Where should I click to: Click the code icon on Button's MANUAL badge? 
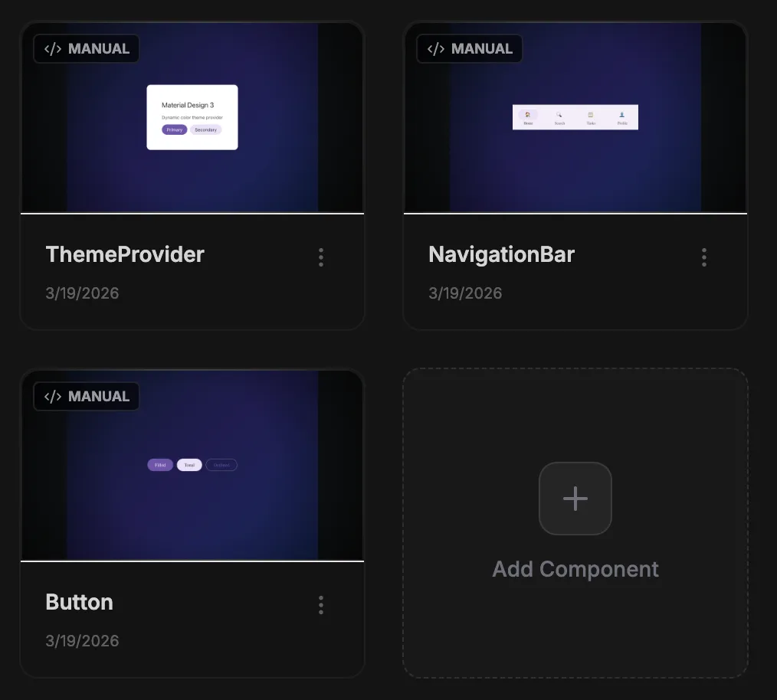52,396
